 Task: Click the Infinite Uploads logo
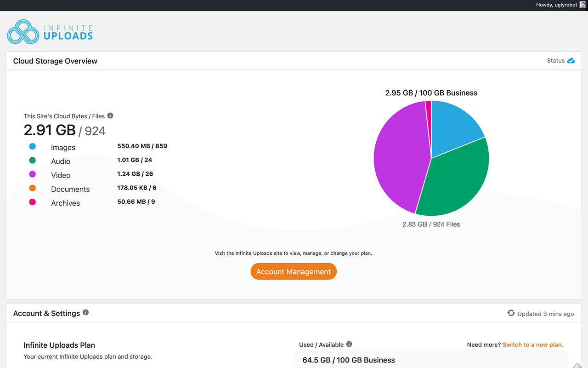tap(50, 32)
